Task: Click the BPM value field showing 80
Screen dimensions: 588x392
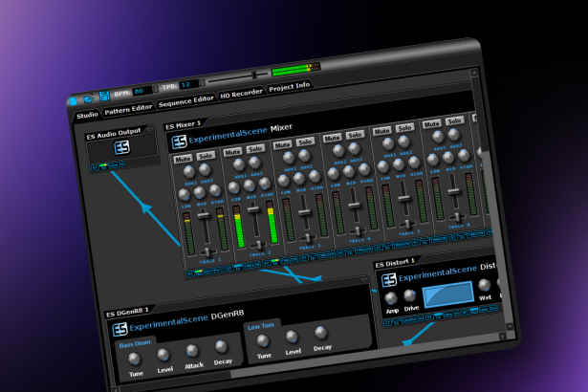Action: (142, 91)
